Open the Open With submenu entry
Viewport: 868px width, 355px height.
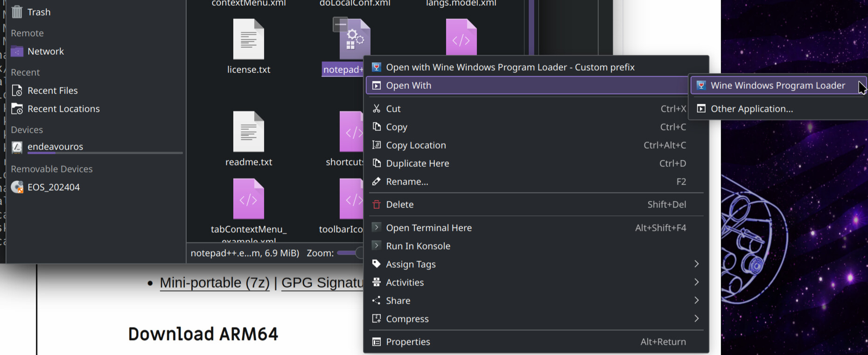pyautogui.click(x=527, y=85)
